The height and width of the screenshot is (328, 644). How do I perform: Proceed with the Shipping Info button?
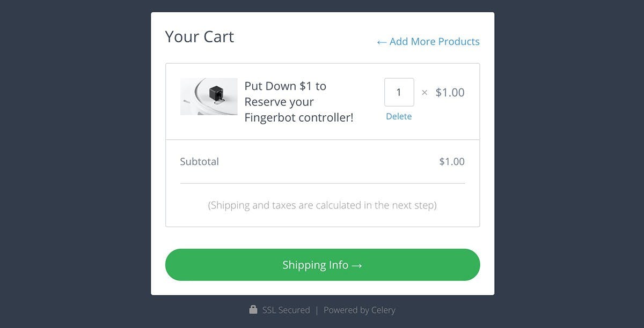click(322, 265)
